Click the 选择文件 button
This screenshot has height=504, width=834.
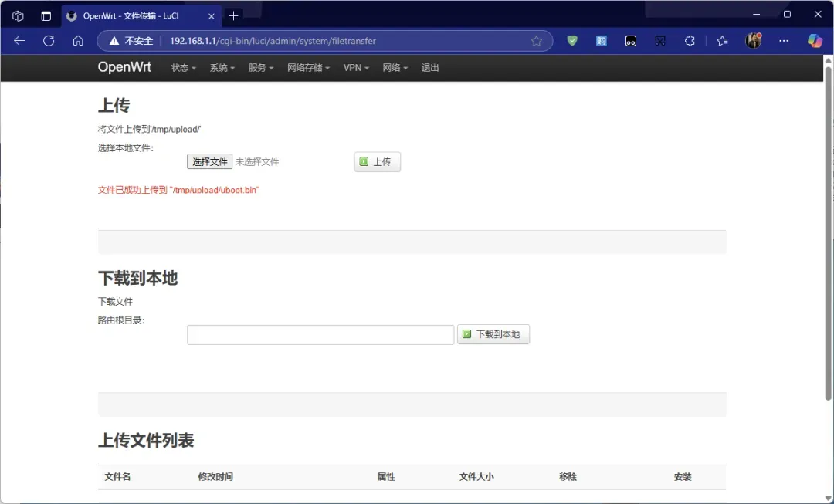coord(209,161)
